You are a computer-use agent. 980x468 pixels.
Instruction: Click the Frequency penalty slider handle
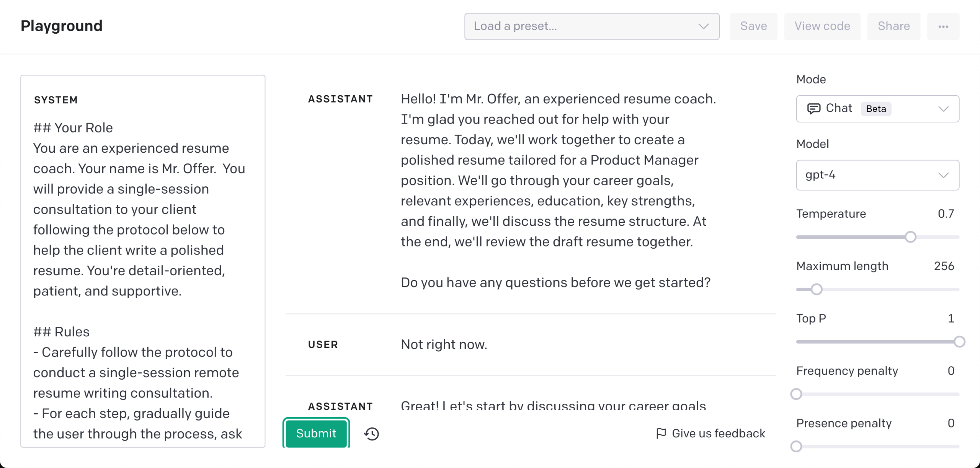coord(796,394)
